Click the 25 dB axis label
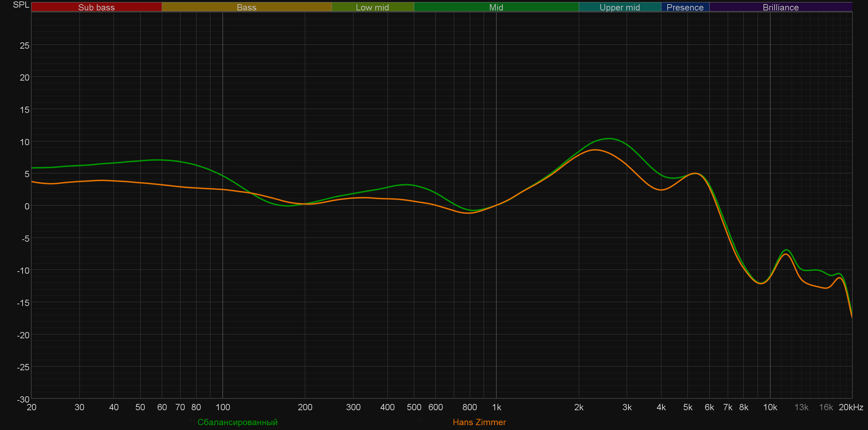 coord(24,46)
